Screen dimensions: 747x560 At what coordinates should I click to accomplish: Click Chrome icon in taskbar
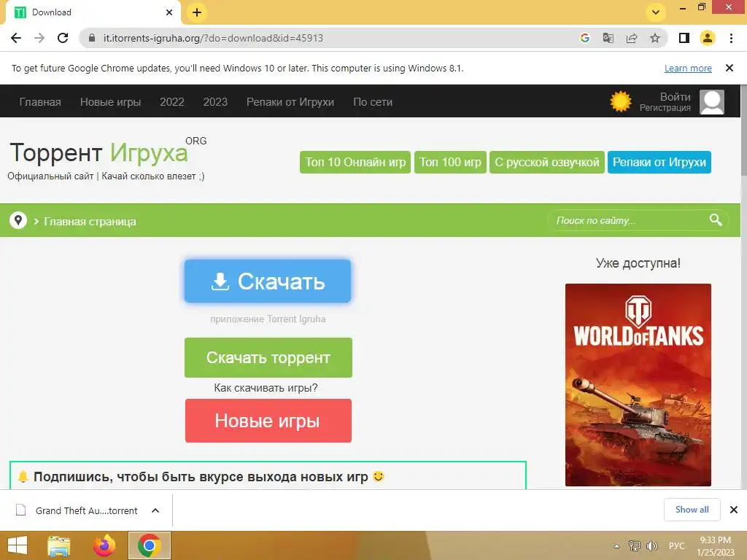point(149,545)
